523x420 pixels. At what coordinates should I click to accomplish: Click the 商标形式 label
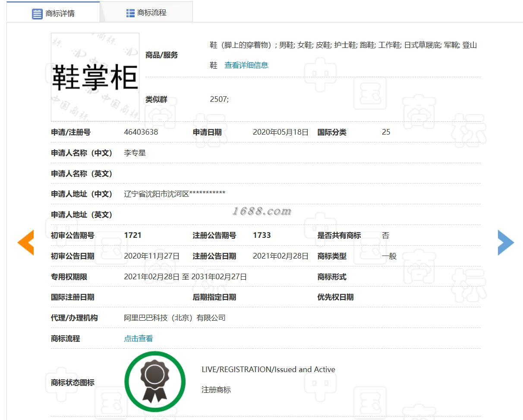point(332,277)
